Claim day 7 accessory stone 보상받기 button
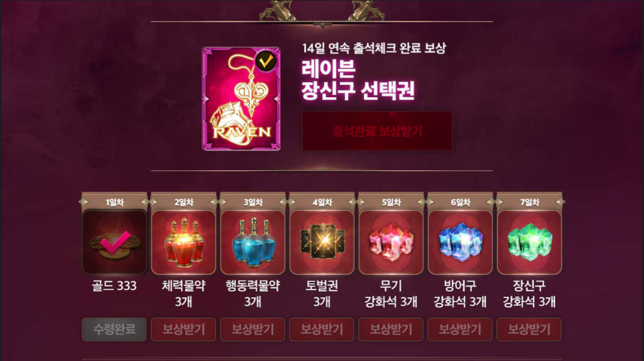This screenshot has width=644, height=361. coord(529,329)
